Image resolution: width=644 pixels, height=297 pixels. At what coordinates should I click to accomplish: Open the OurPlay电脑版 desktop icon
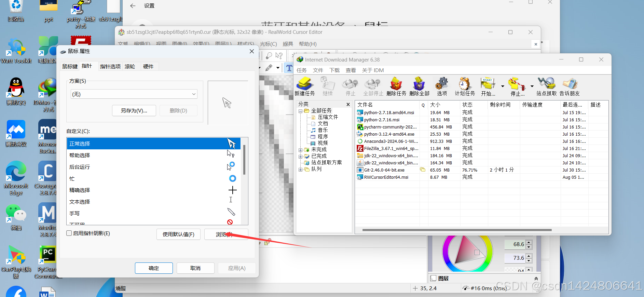[x=16, y=262]
